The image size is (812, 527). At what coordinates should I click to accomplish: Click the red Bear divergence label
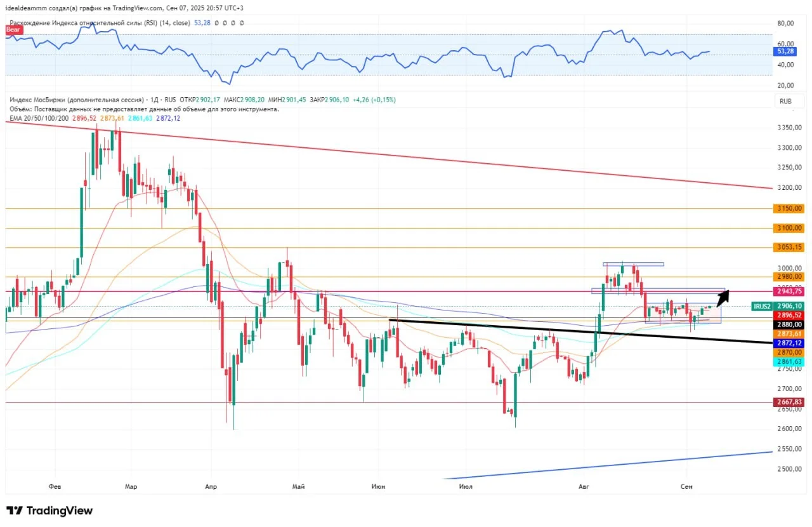click(14, 30)
